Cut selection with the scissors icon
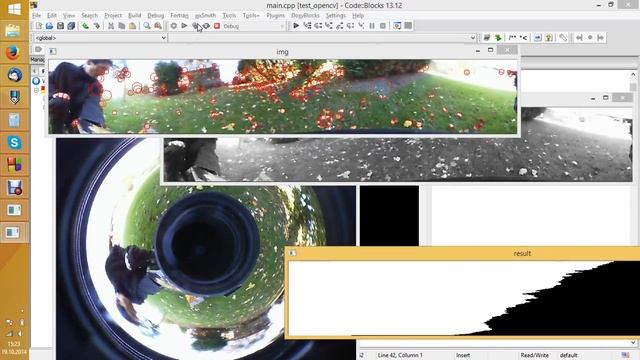 tap(111, 26)
